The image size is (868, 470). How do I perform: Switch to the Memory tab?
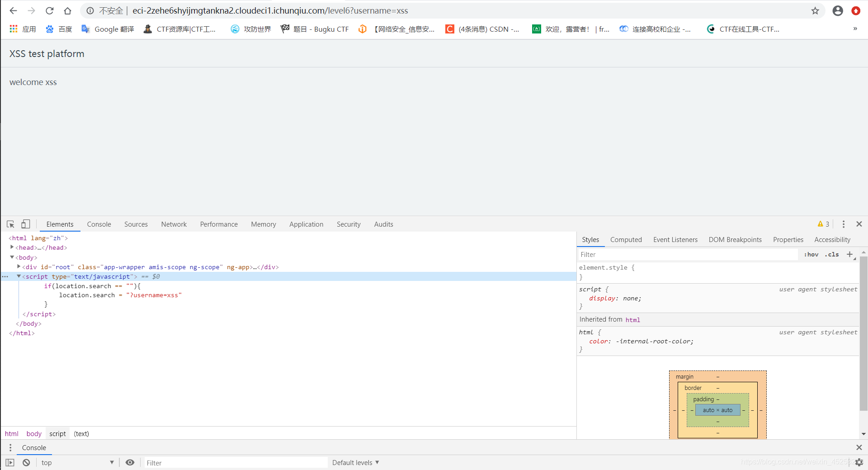click(x=264, y=224)
